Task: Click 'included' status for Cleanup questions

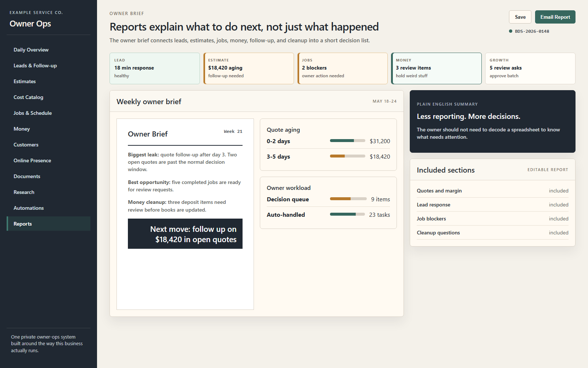Action: (559, 233)
